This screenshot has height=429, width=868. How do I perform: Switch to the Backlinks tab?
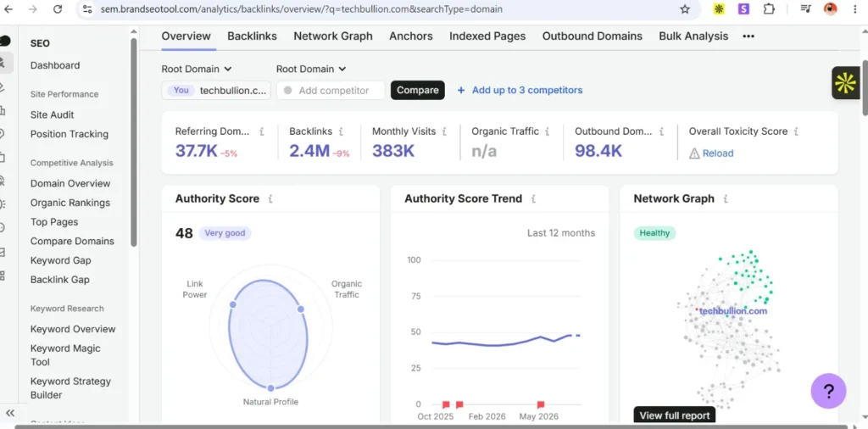point(252,36)
